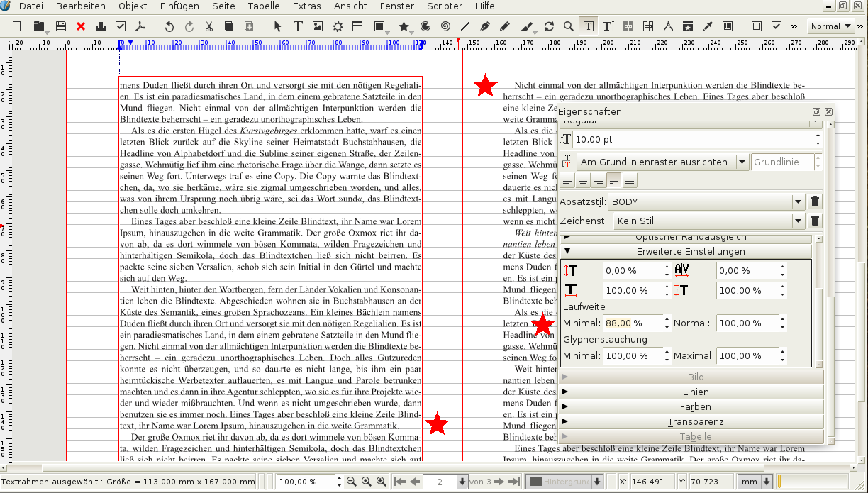Image resolution: width=868 pixels, height=493 pixels.
Task: Activate the Eyedropper tool
Action: click(707, 26)
